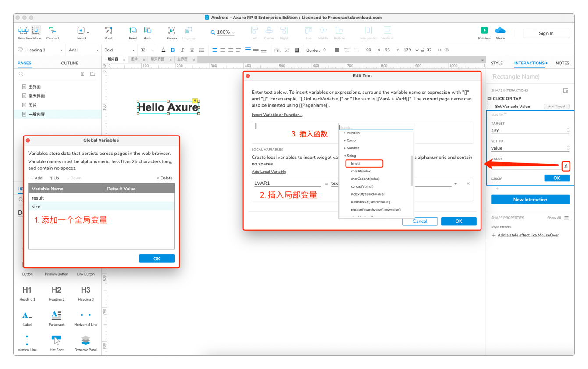The image size is (588, 369).
Task: Open the TARGET size dropdown
Action: coord(530,130)
